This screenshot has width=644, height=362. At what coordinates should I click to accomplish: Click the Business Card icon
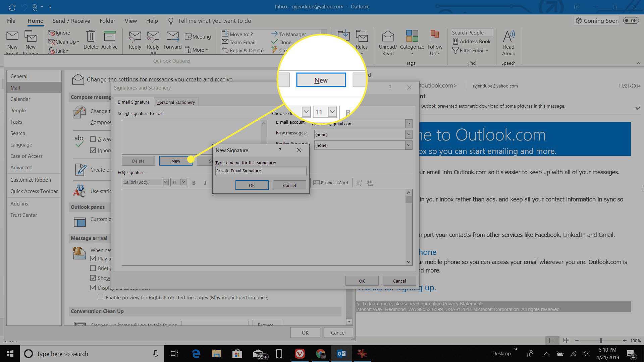click(x=316, y=183)
